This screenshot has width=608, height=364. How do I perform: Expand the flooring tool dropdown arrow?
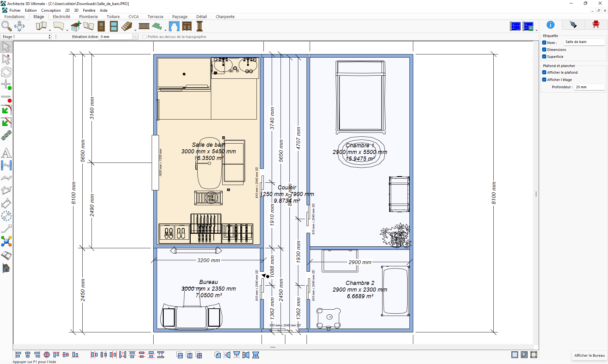click(165, 30)
